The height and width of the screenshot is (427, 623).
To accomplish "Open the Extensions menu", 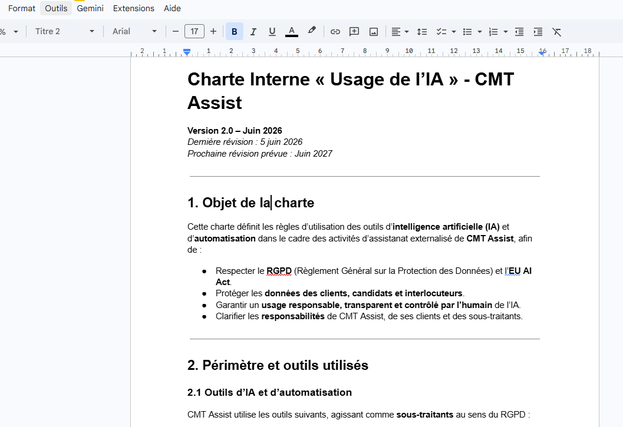I will (134, 8).
